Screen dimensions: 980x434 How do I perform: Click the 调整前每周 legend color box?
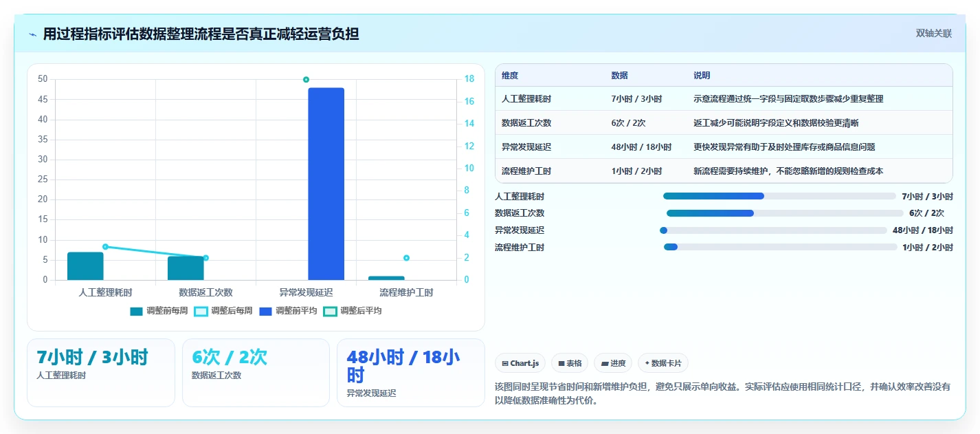click(x=137, y=311)
